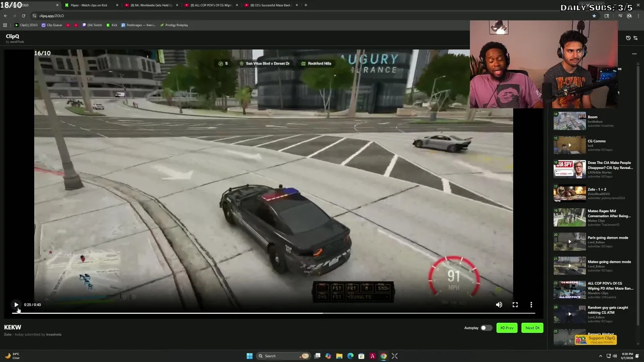Select 'ALL COP POV's Of CG' queue clip

point(594,290)
